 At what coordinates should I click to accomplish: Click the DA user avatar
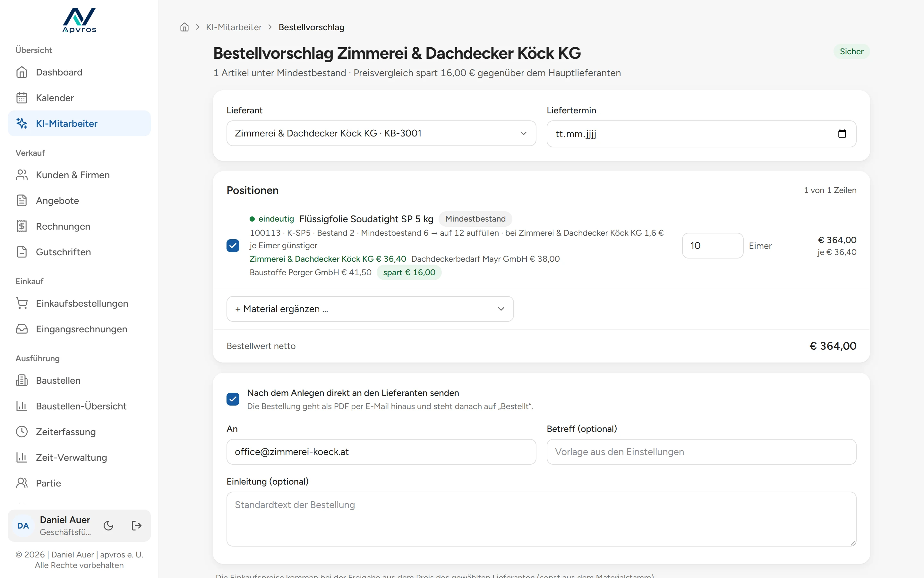click(23, 526)
